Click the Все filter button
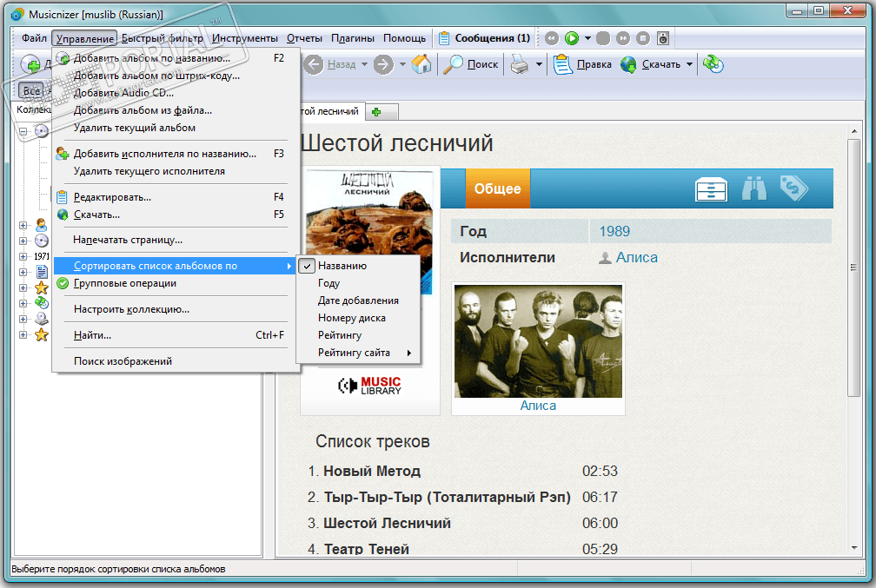 (x=31, y=90)
